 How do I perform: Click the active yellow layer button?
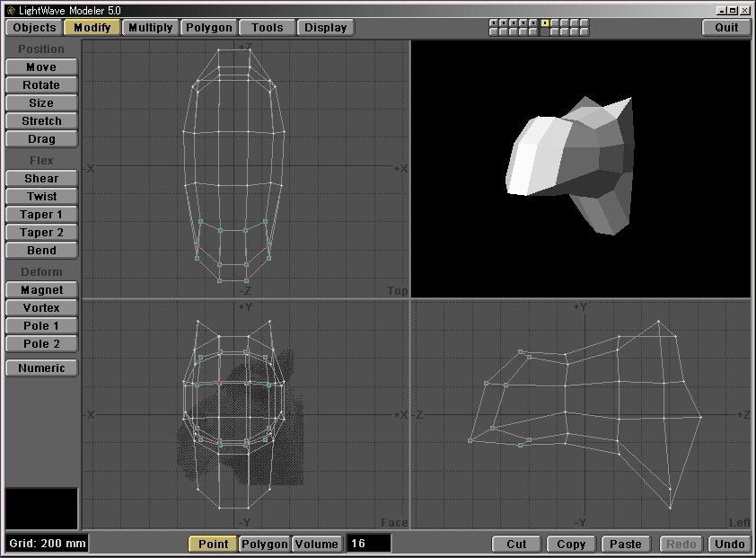[x=544, y=22]
